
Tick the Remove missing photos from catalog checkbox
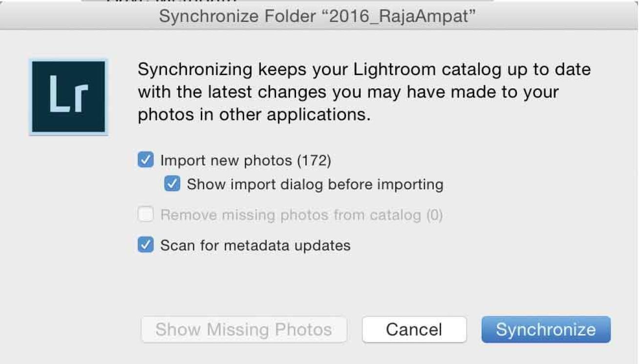tap(146, 215)
